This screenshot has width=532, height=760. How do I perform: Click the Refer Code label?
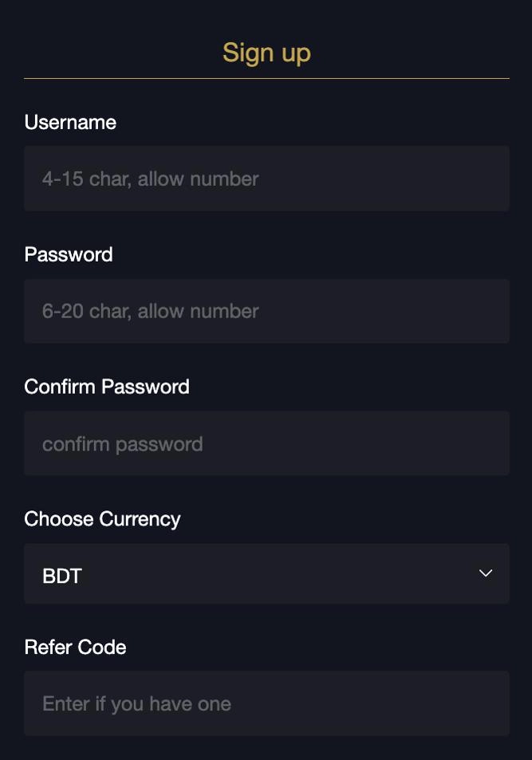click(x=75, y=647)
